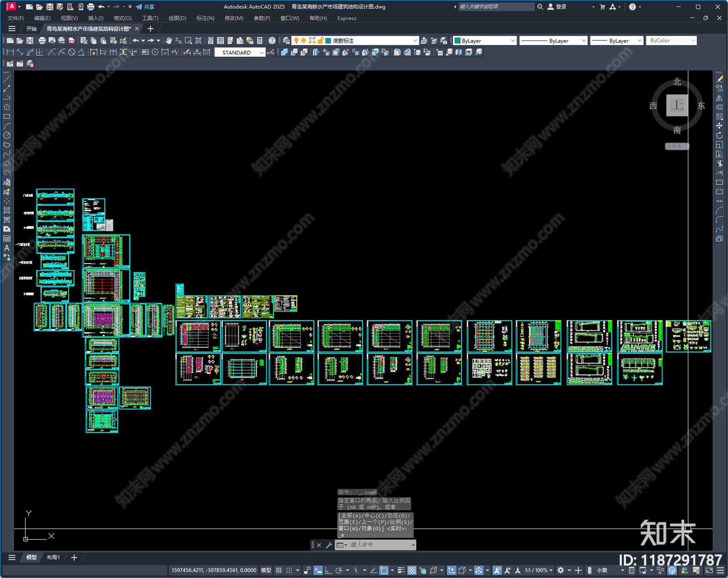728x578 pixels.
Task: Select the Linear dimension tool
Action: tap(10, 52)
